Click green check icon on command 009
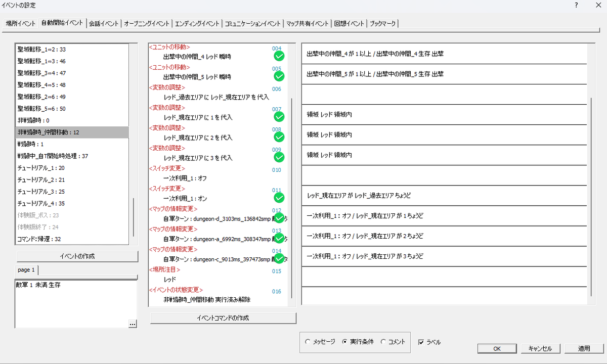 point(279,157)
